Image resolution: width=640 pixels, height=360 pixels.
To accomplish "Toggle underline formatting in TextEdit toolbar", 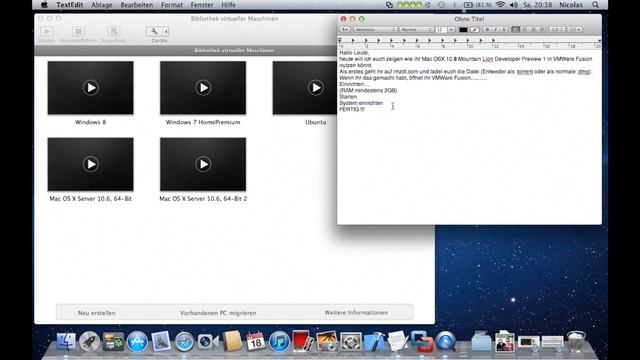I will point(504,29).
